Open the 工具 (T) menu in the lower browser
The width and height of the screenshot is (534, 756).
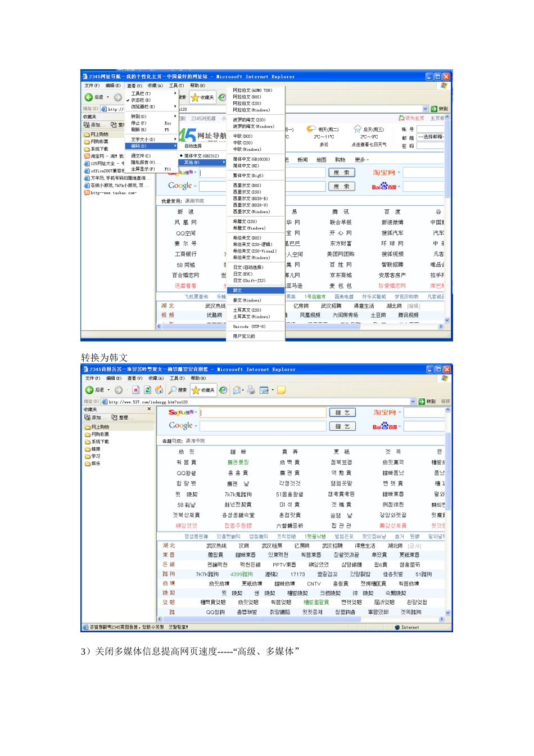pyautogui.click(x=177, y=379)
